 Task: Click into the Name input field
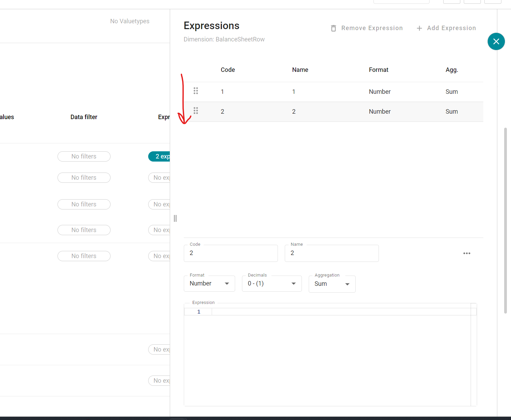click(331, 253)
